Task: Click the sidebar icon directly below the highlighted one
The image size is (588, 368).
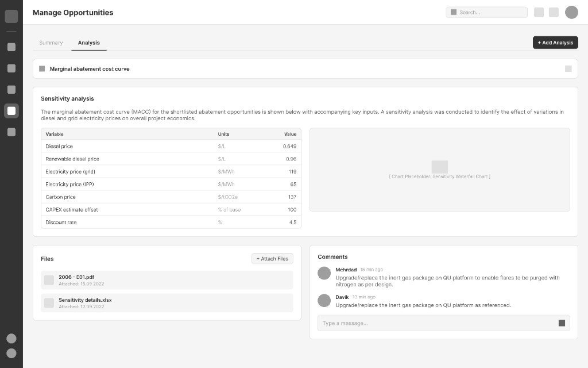Action: click(11, 132)
